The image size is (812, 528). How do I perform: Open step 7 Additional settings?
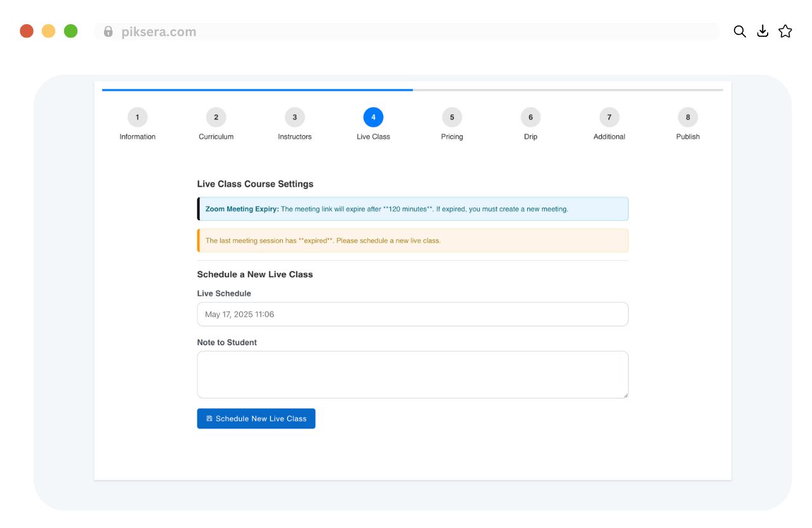[610, 117]
